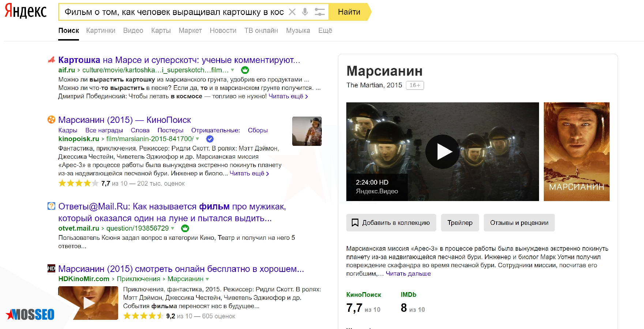The image size is (644, 329).
Task: Activate voice search with the microphone icon
Action: tap(305, 12)
